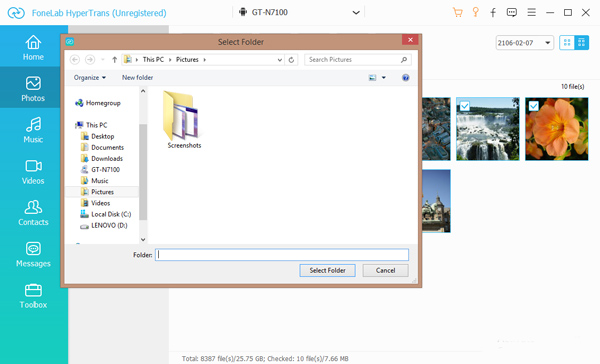Open the 2106-02-07 date dropdown
Image resolution: width=600 pixels, height=364 pixels.
[525, 43]
